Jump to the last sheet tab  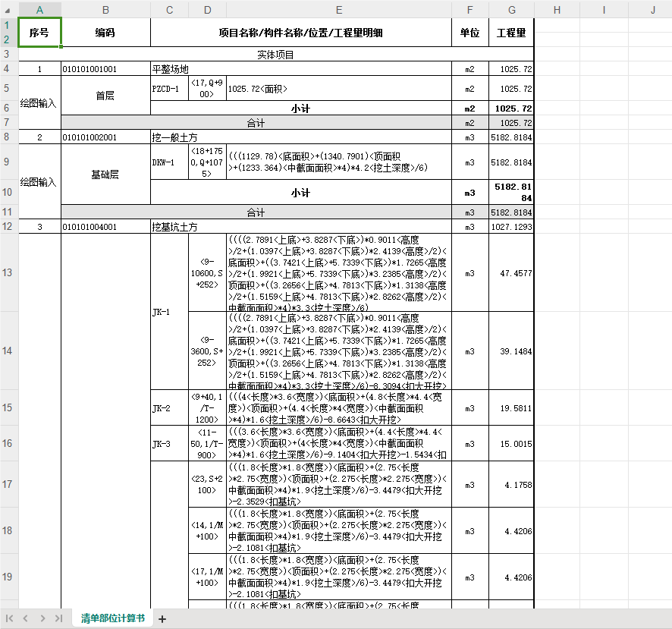58,618
